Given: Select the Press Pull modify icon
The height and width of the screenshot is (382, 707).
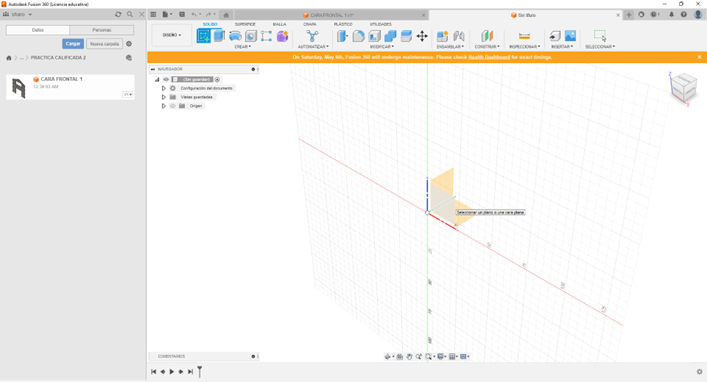Looking at the screenshot, I should point(342,36).
